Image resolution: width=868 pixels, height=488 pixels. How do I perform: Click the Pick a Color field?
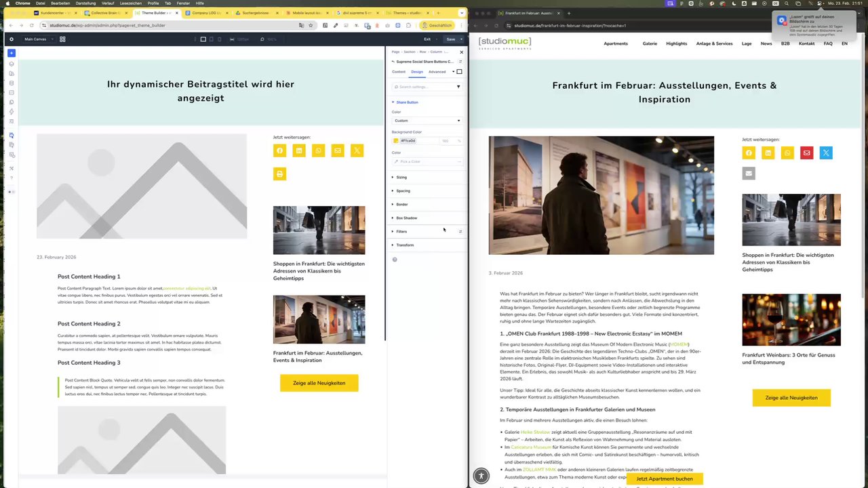[x=427, y=161]
